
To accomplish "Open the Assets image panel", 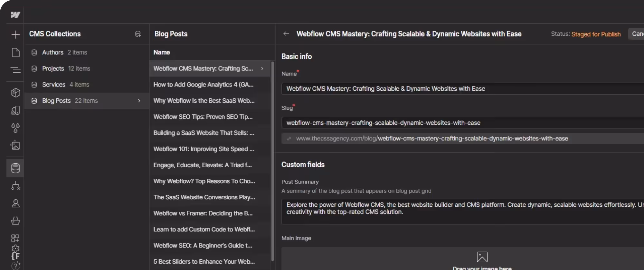I will (x=15, y=146).
